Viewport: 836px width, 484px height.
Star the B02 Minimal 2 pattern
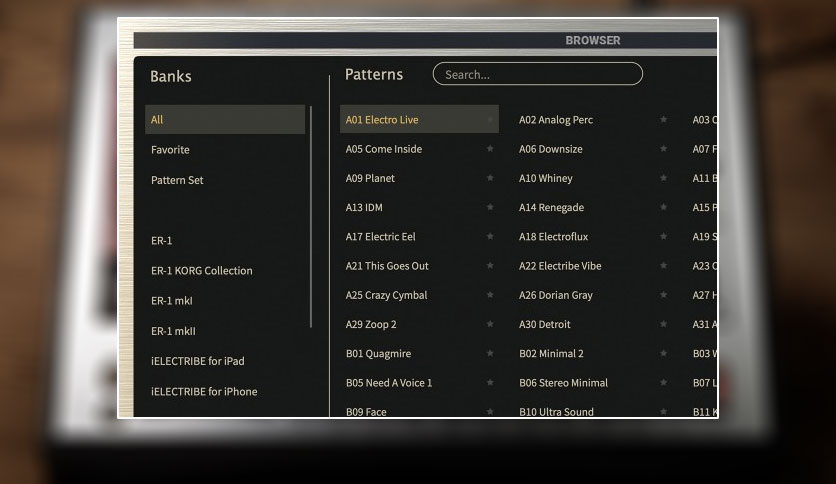pyautogui.click(x=663, y=353)
